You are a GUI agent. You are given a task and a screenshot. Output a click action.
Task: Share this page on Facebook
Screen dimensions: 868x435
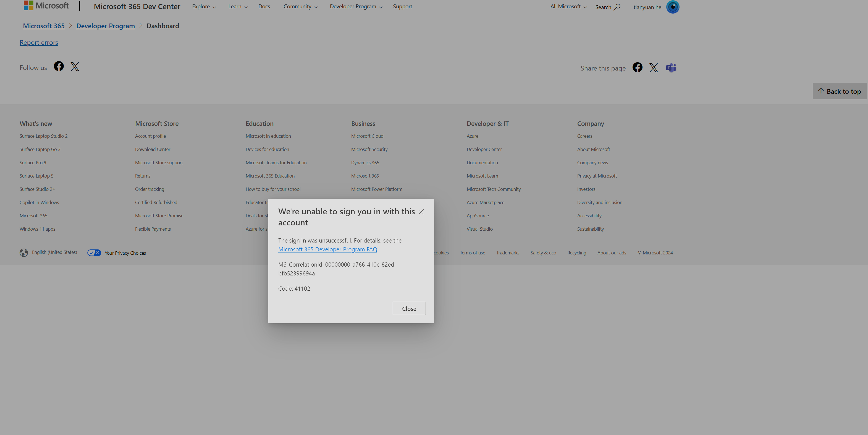pos(637,67)
